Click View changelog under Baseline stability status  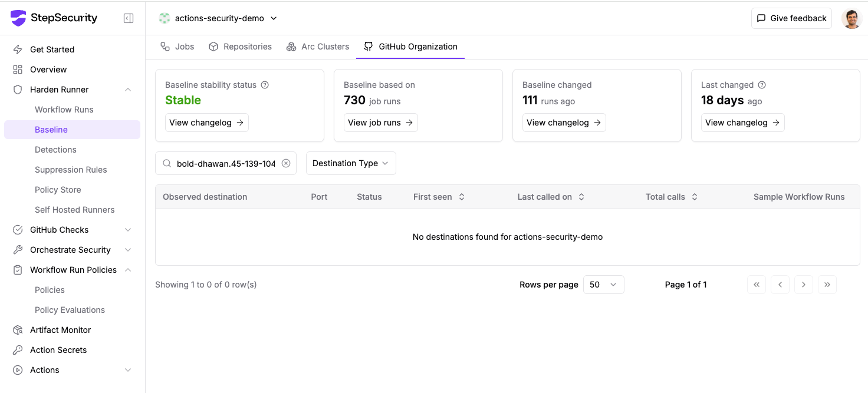[x=207, y=123]
